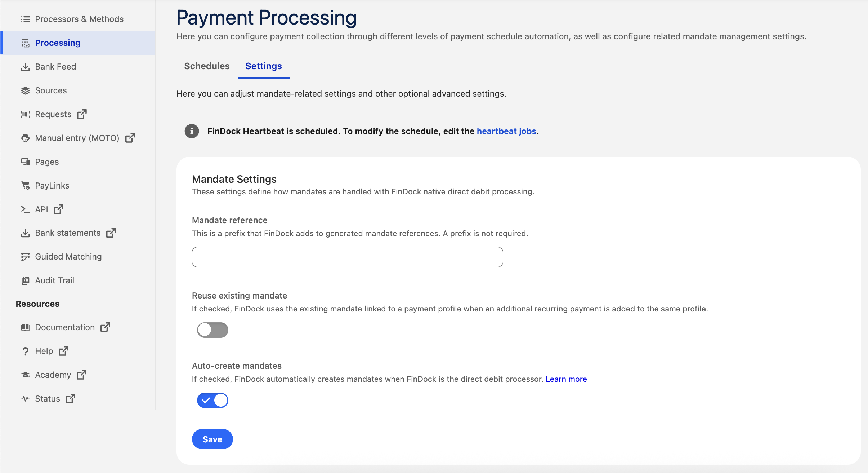Click the PayLinks cart icon
This screenshot has height=473, width=868.
click(x=25, y=186)
